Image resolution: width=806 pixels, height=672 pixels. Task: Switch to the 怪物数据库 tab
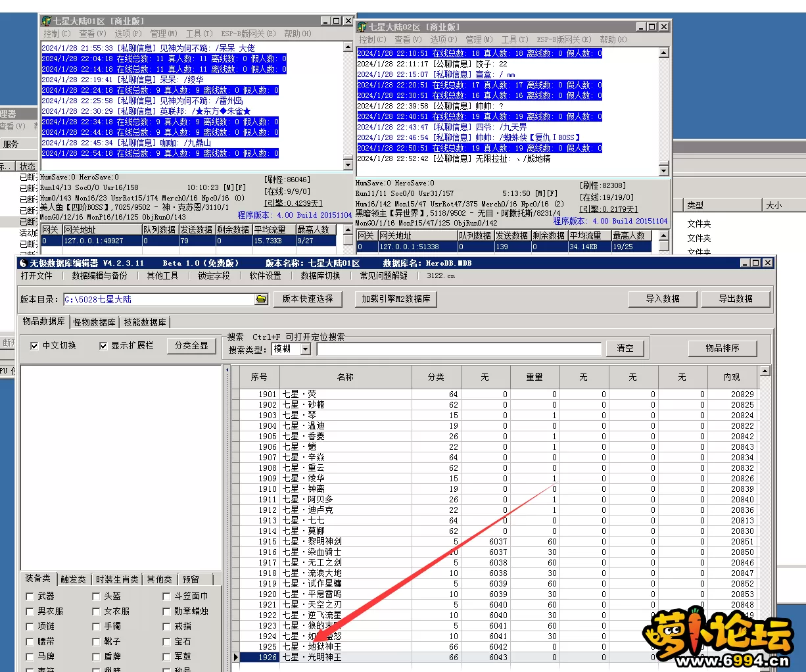pyautogui.click(x=94, y=322)
